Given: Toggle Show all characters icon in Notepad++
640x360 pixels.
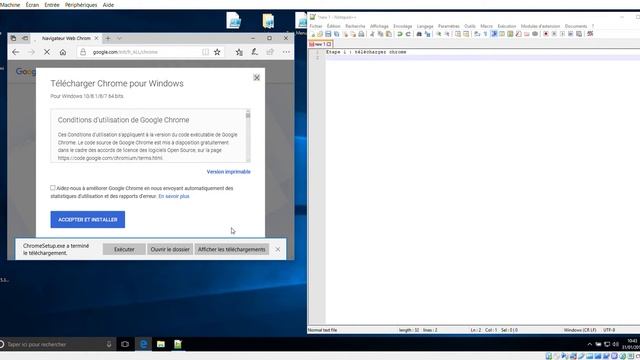Looking at the screenshot, I should coord(485,34).
